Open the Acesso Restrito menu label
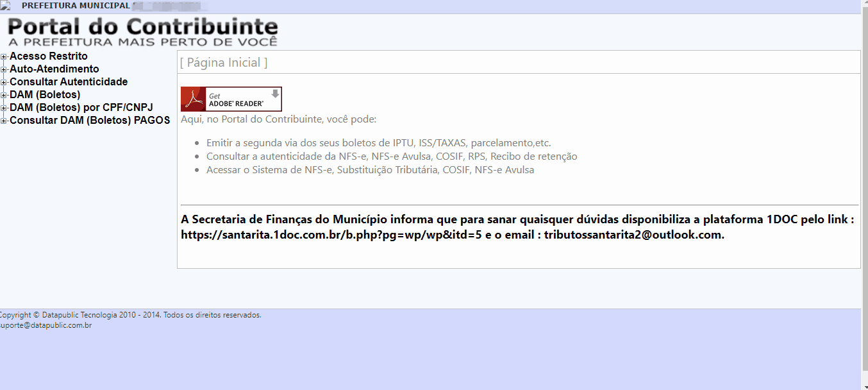 49,56
